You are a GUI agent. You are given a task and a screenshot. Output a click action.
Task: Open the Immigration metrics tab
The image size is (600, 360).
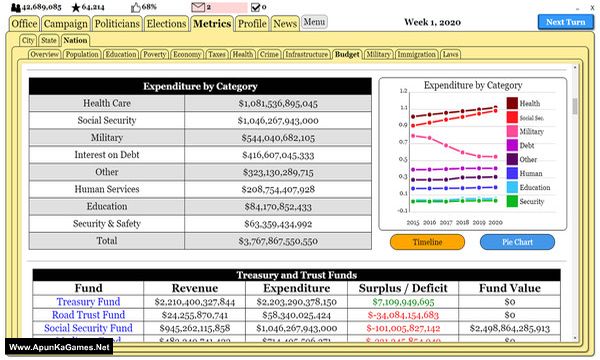(x=417, y=54)
